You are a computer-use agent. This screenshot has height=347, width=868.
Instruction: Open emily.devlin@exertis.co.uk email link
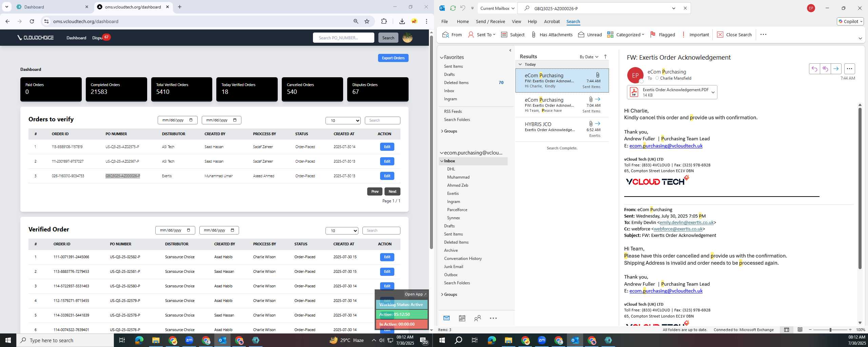point(687,223)
